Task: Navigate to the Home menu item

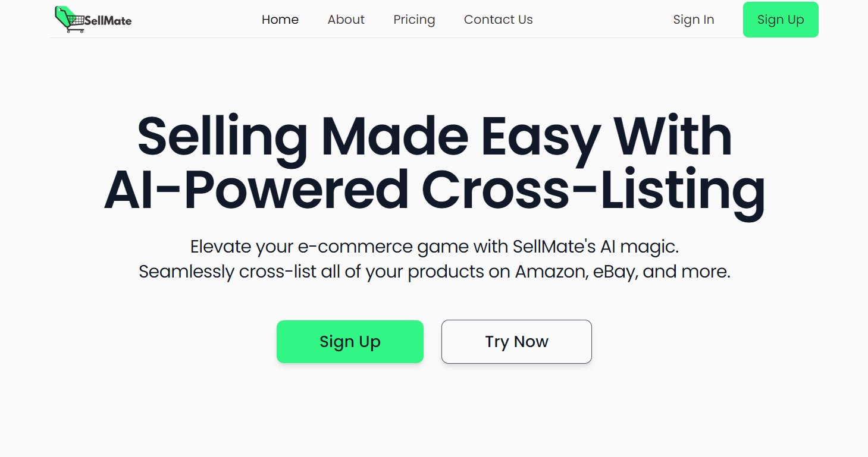Action: pyautogui.click(x=280, y=20)
